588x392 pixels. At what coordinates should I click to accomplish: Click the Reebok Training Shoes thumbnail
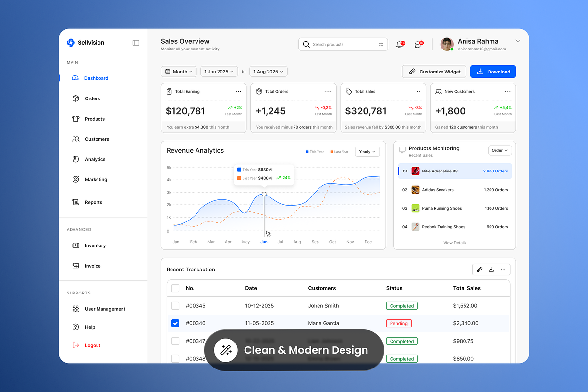click(x=416, y=227)
